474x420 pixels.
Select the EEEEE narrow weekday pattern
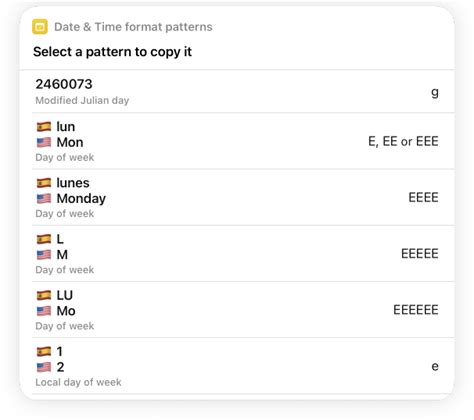pyautogui.click(x=420, y=254)
